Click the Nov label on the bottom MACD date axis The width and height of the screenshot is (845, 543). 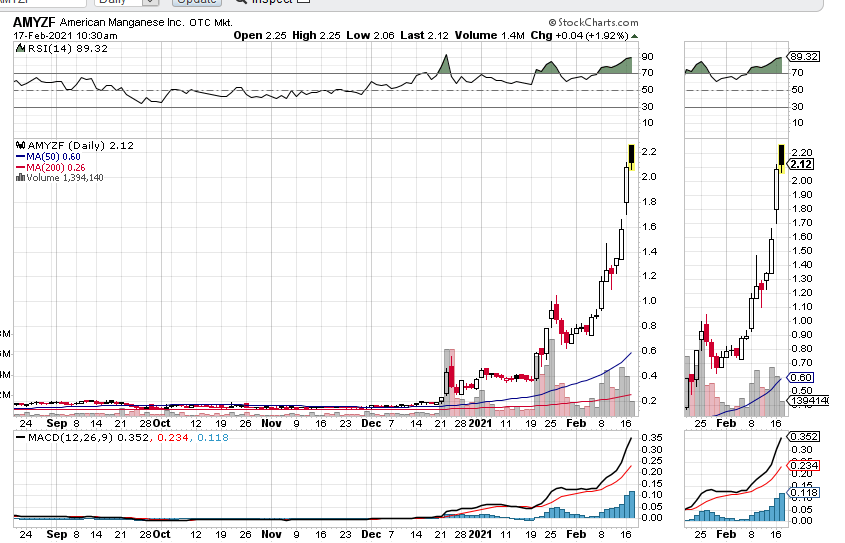[271, 534]
